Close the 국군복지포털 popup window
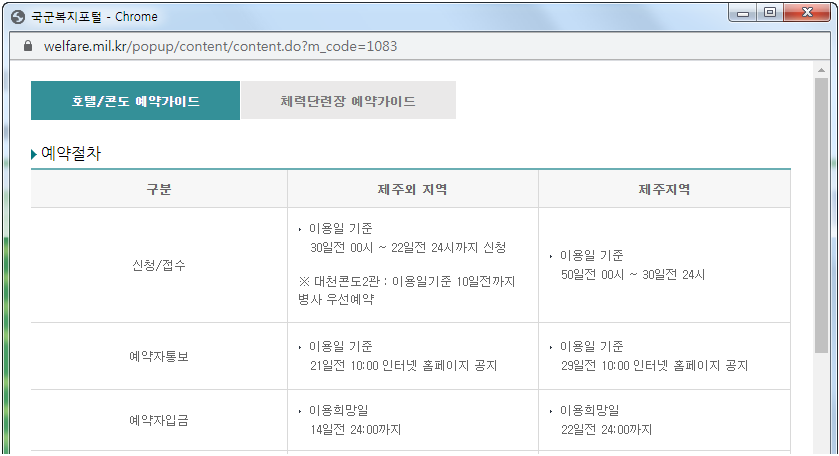The width and height of the screenshot is (839, 456). (807, 13)
